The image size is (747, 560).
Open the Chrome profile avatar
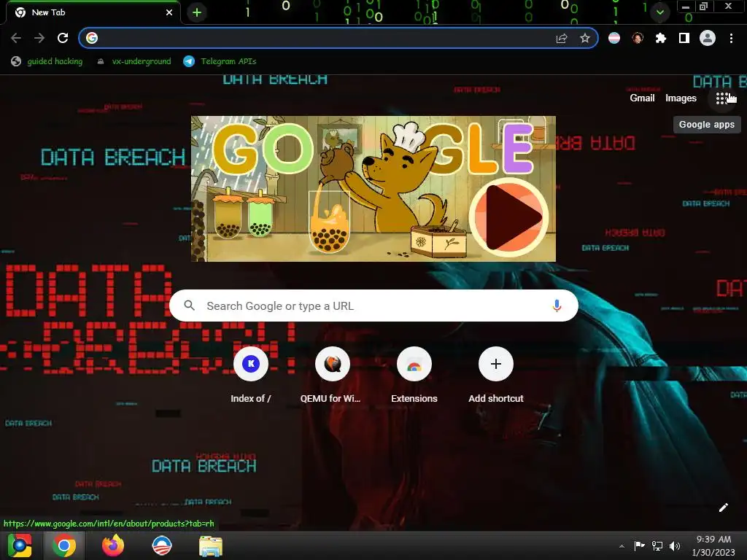pyautogui.click(x=708, y=38)
